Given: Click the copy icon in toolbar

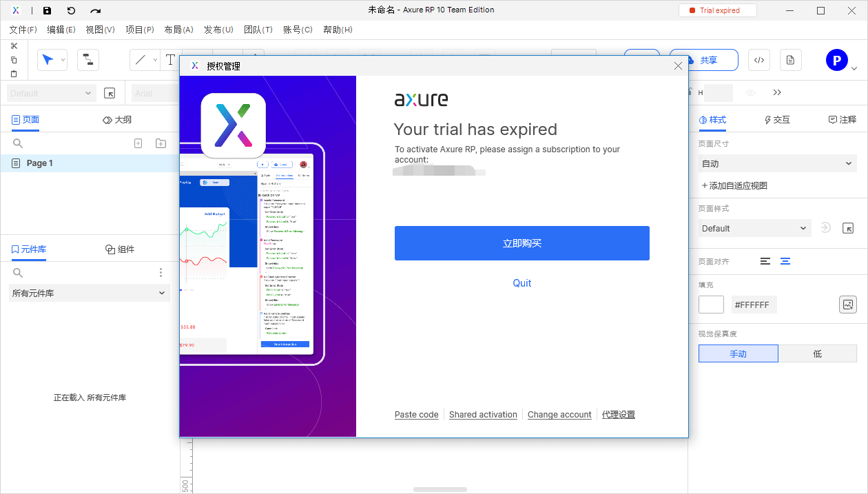Looking at the screenshot, I should click(x=14, y=60).
